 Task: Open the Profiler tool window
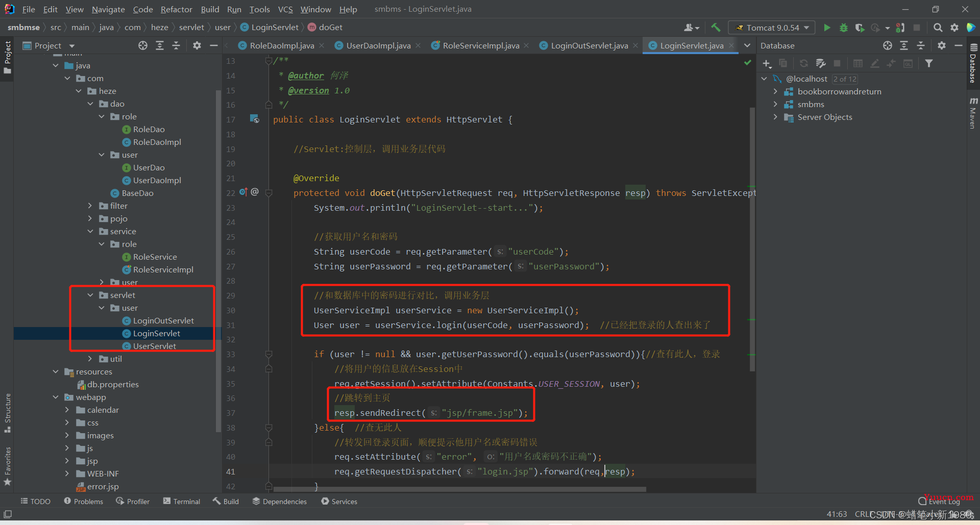tap(133, 502)
